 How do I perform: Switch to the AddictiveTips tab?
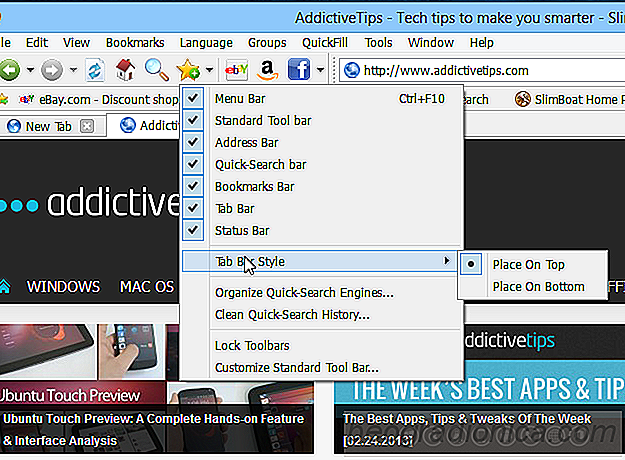pyautogui.click(x=149, y=126)
